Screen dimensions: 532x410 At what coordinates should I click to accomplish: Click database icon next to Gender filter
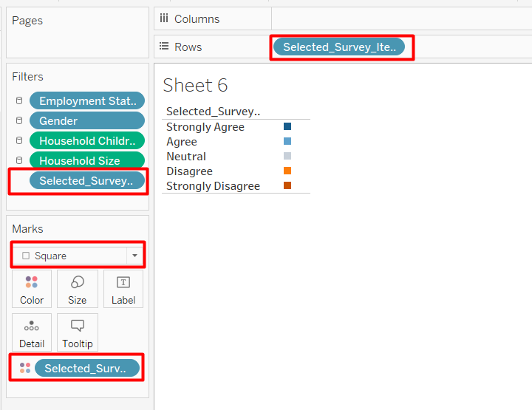(x=19, y=121)
